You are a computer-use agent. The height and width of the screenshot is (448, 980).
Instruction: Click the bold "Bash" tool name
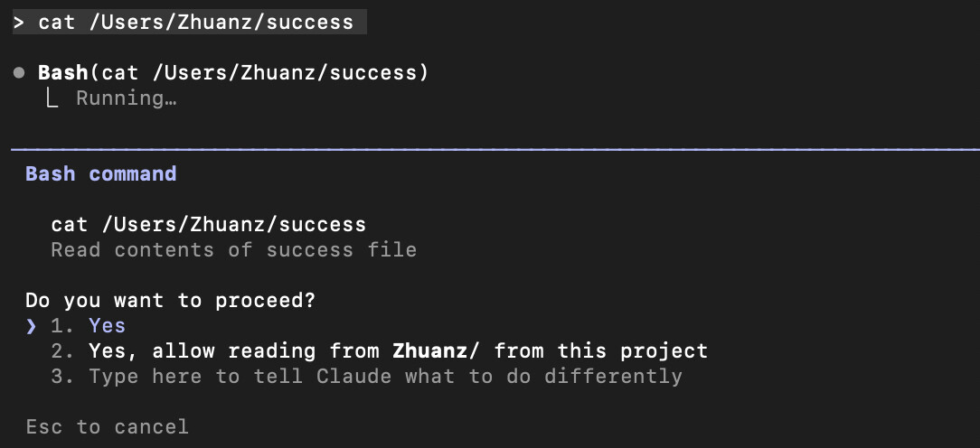[x=63, y=72]
